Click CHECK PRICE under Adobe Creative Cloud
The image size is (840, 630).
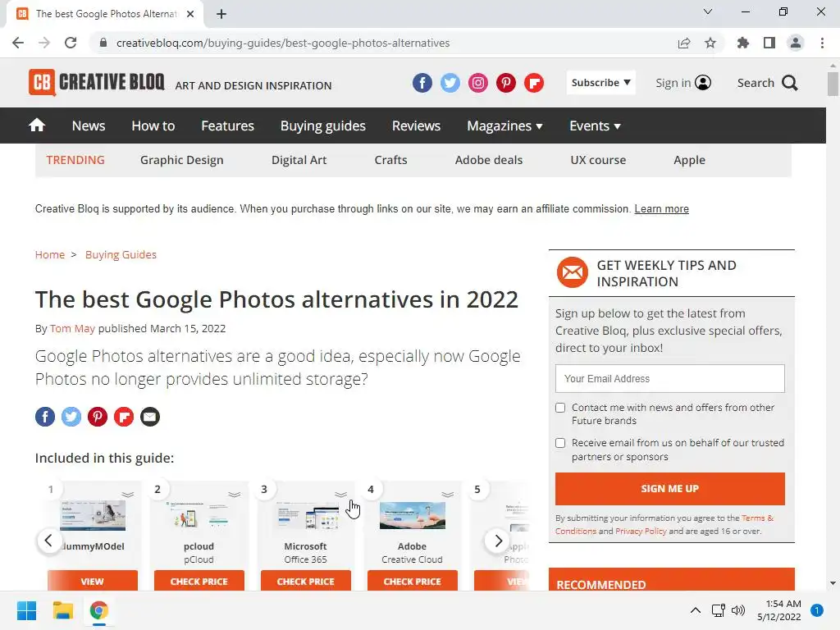(x=412, y=581)
